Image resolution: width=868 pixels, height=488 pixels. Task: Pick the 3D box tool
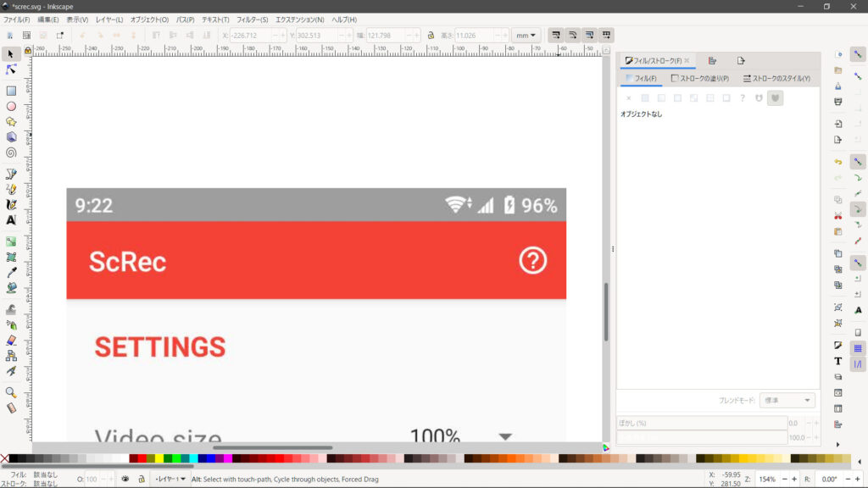(10, 137)
